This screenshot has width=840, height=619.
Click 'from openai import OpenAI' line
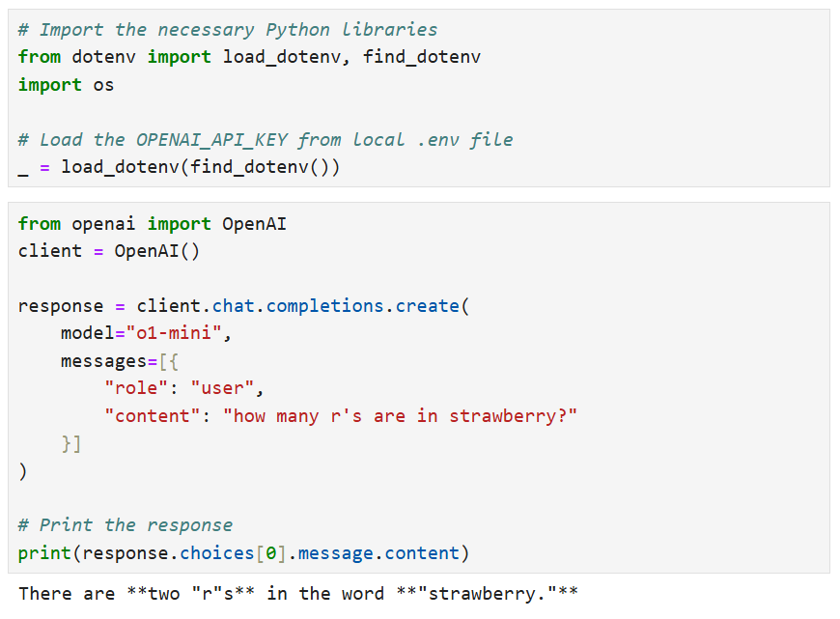(152, 224)
